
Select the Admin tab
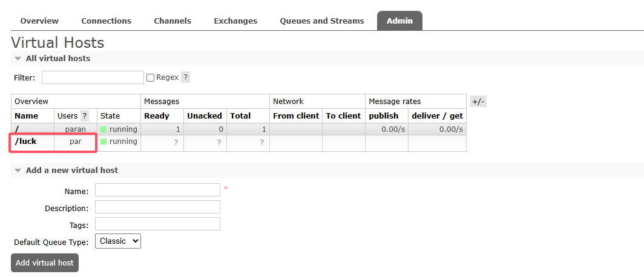coord(399,21)
